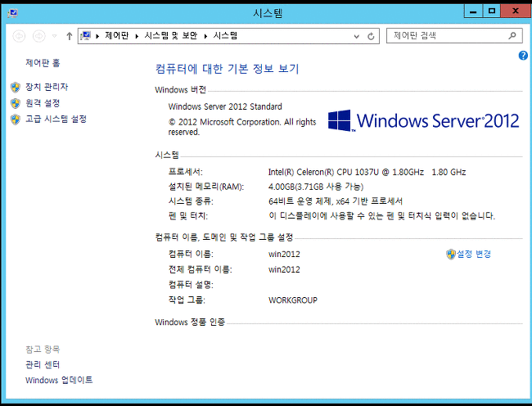
Task: Click the search magnifier icon
Action: 512,35
